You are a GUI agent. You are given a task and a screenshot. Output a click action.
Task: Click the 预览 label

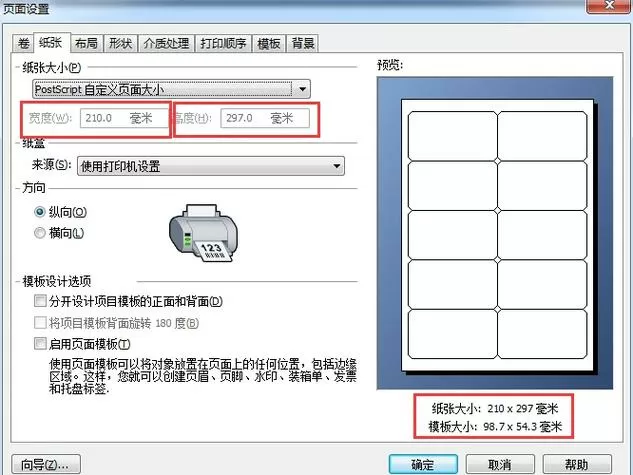pos(390,65)
